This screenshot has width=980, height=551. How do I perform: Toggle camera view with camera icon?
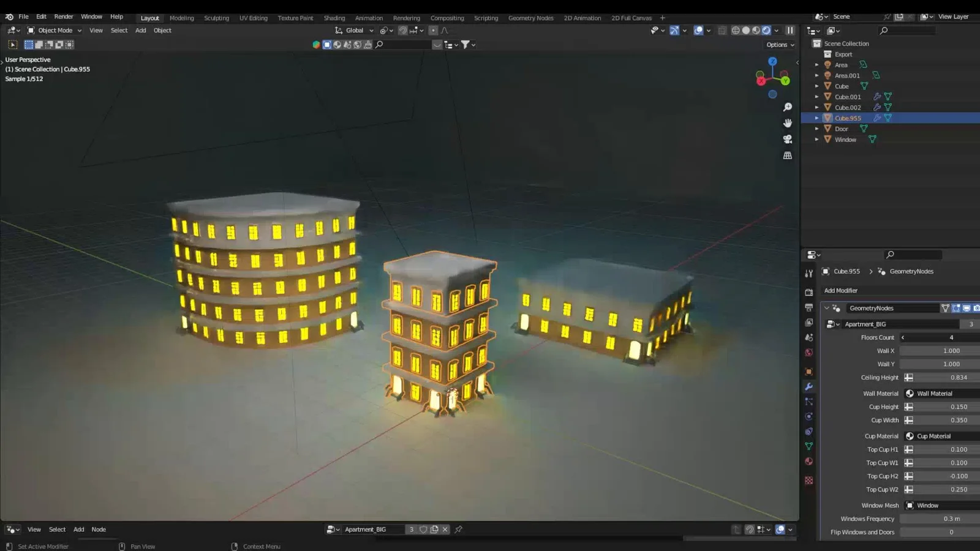click(x=788, y=139)
